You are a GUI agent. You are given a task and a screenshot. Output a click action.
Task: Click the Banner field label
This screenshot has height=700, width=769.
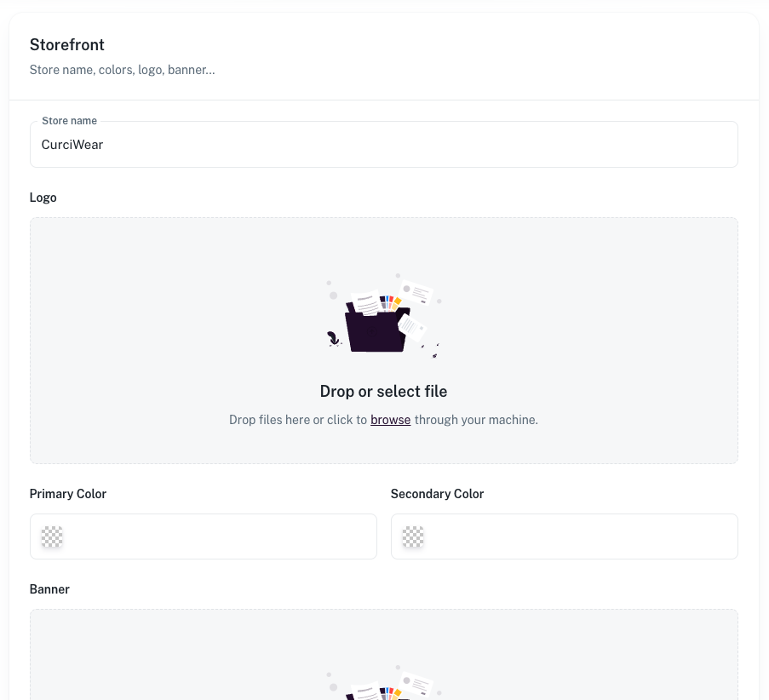click(49, 589)
